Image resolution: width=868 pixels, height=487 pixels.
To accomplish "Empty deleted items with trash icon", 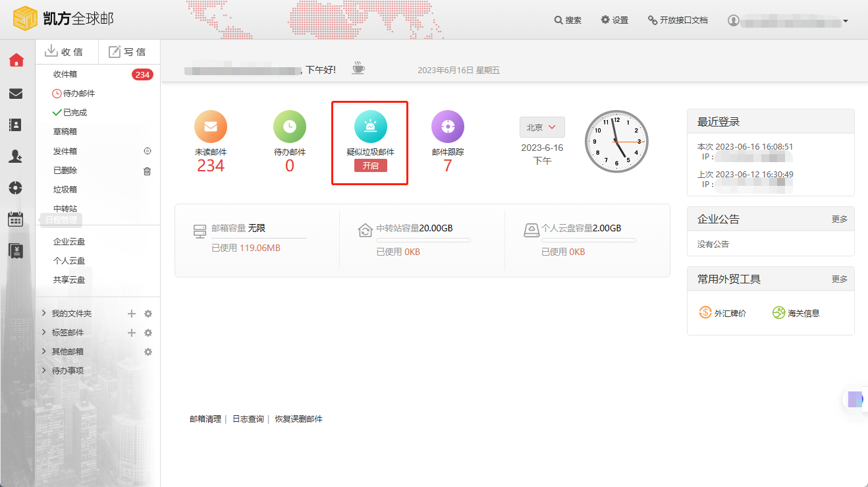I will click(148, 171).
